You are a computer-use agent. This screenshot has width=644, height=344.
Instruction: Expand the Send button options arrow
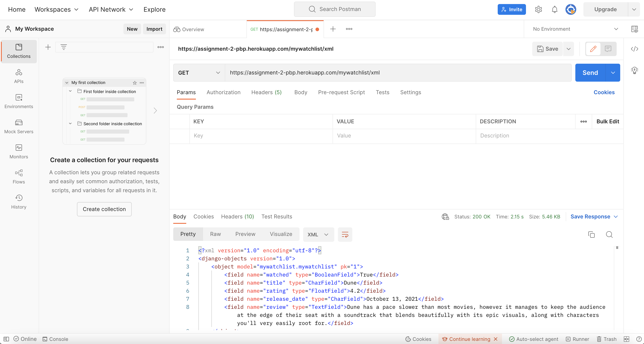point(613,73)
